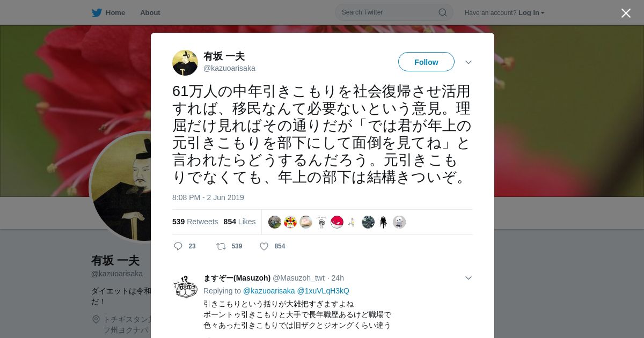Go to the Home tab
644x338 pixels.
(x=108, y=13)
